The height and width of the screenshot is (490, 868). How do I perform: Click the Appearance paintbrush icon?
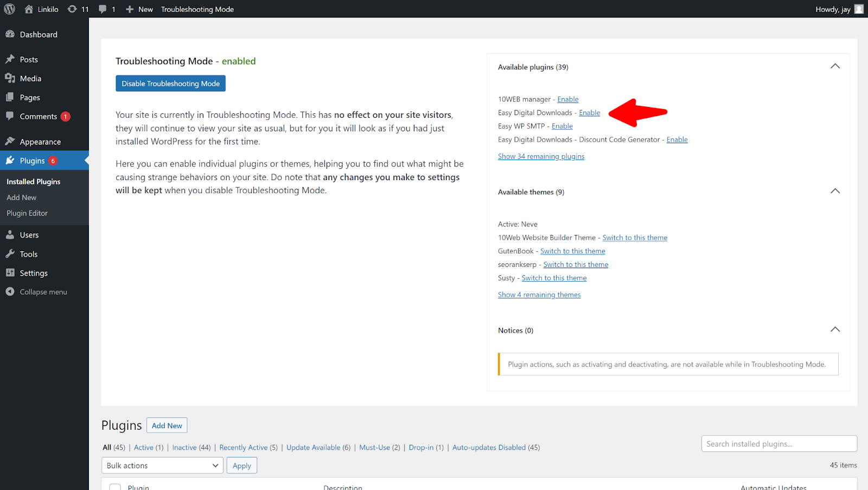point(10,141)
